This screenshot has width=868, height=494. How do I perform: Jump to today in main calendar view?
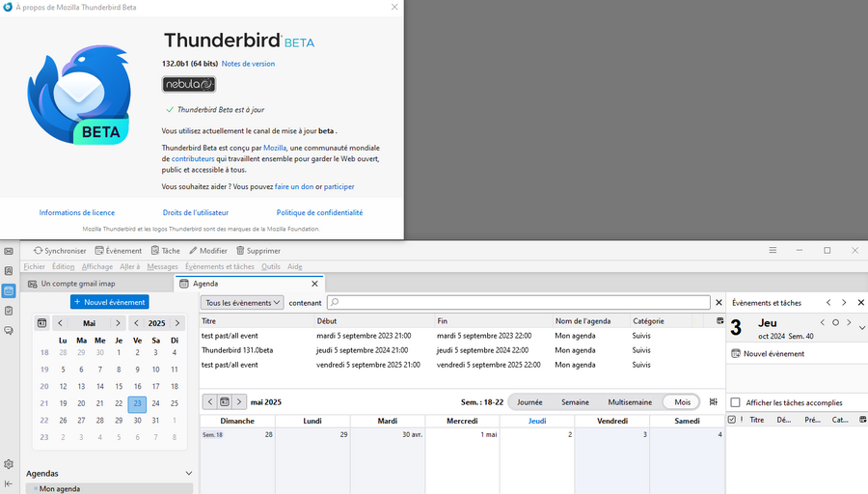point(224,402)
